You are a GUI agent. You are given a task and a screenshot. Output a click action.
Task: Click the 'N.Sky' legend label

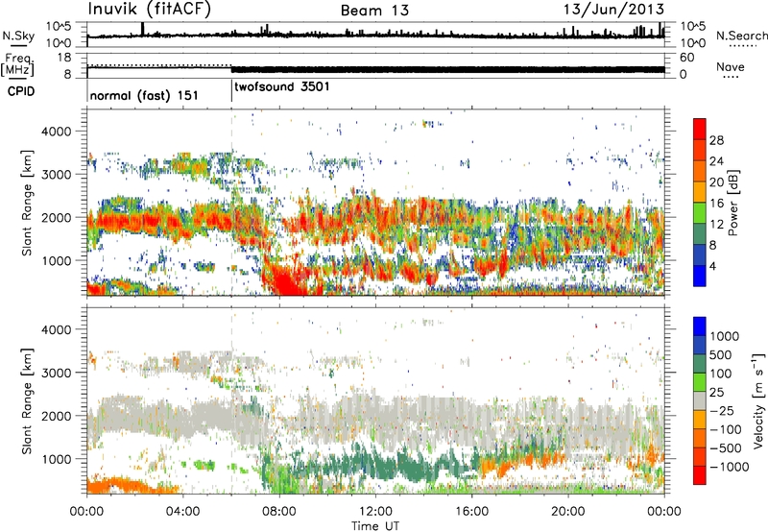tap(18, 36)
